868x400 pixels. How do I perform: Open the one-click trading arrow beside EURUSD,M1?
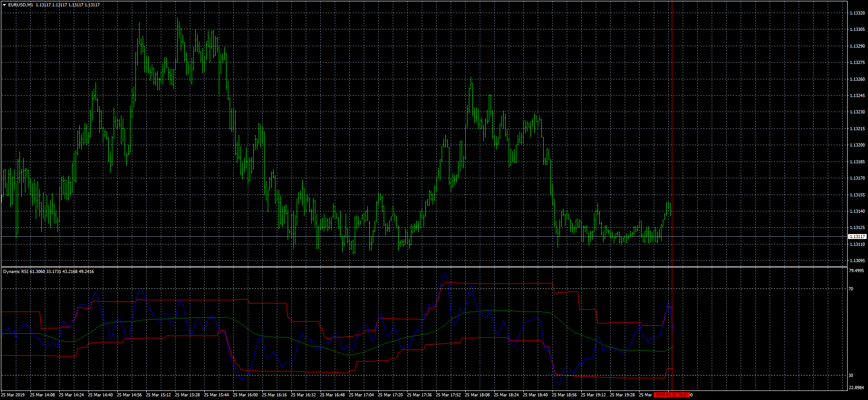click(x=4, y=5)
